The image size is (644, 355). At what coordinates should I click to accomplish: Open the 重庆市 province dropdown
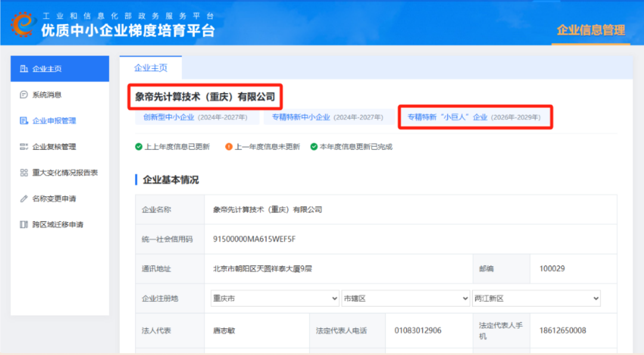click(x=275, y=298)
